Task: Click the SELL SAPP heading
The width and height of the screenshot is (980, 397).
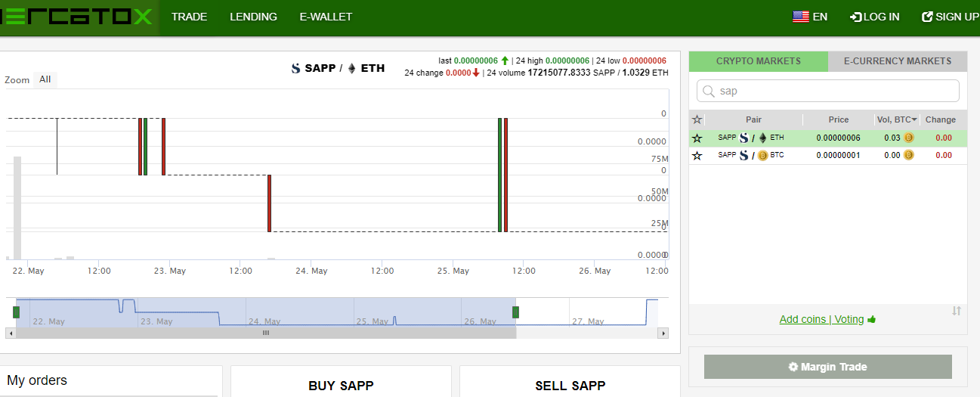Action: click(570, 386)
